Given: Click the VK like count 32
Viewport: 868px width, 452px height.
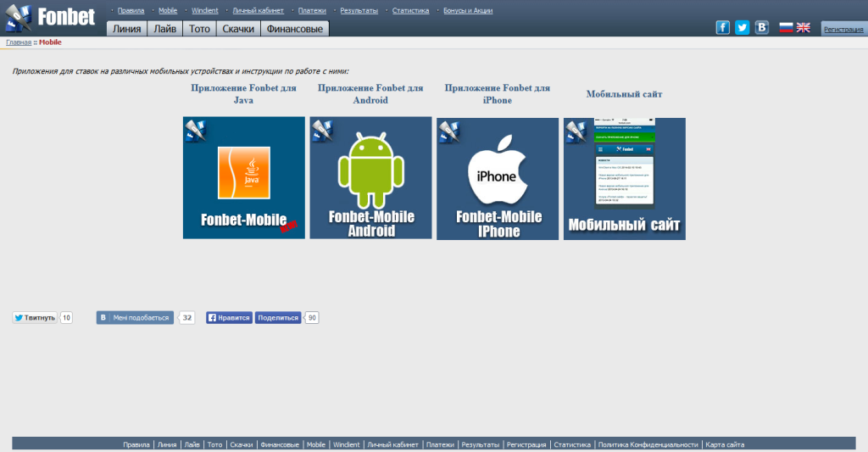Looking at the screenshot, I should coord(187,317).
